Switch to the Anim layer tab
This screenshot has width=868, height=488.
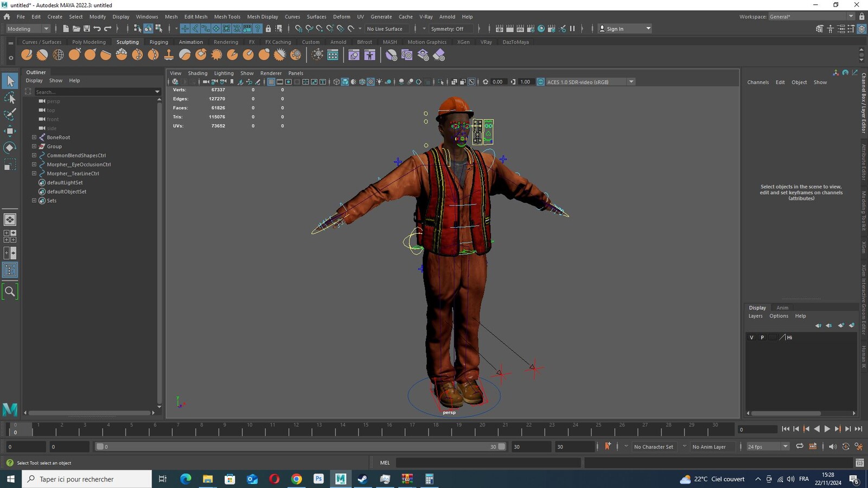click(782, 307)
